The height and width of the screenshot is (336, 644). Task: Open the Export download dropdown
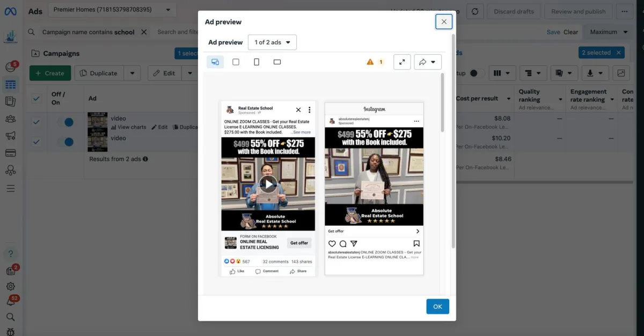click(595, 73)
